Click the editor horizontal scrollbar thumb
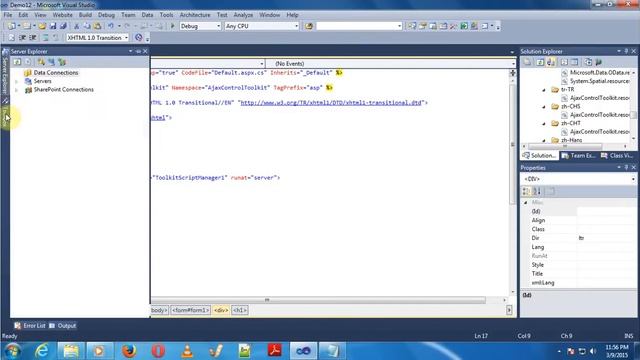 point(318,300)
